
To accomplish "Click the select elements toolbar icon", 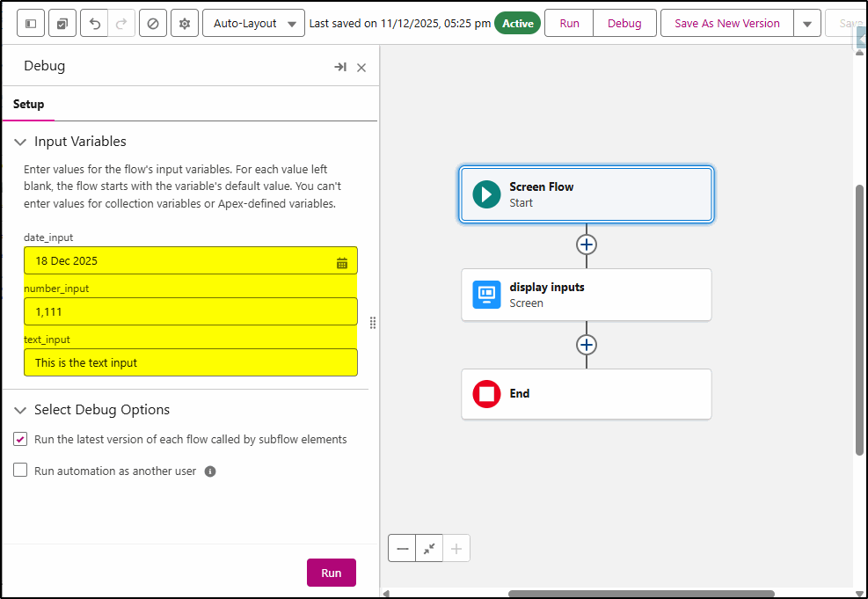I will click(x=62, y=24).
